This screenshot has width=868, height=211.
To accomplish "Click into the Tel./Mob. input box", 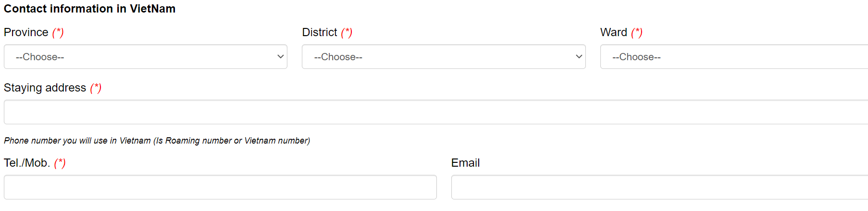I will 220,187.
